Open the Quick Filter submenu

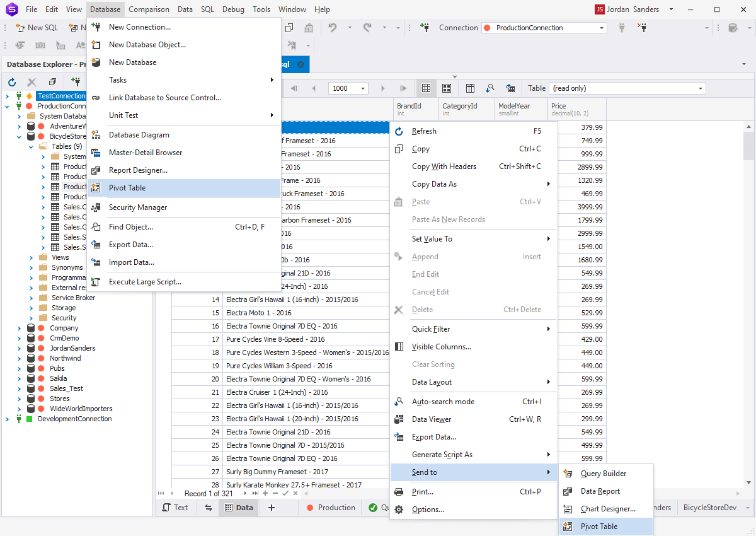pos(474,329)
